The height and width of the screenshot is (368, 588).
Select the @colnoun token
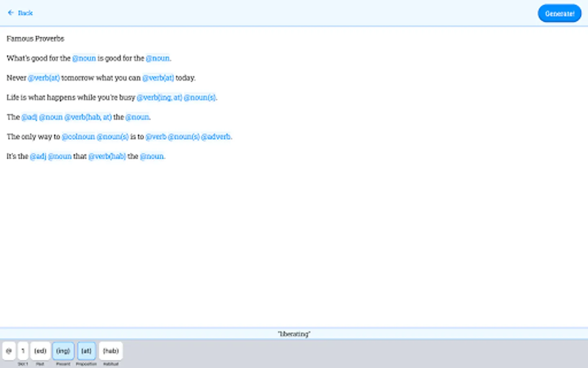coord(78,137)
